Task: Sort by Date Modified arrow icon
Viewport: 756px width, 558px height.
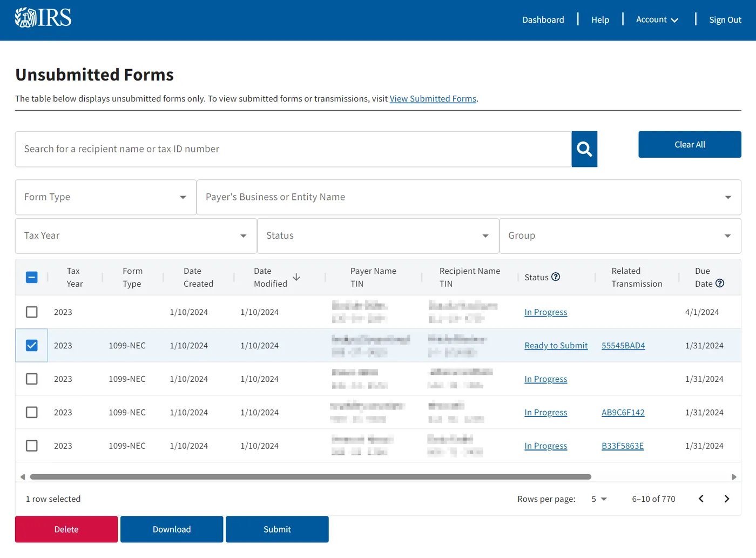Action: [x=296, y=277]
